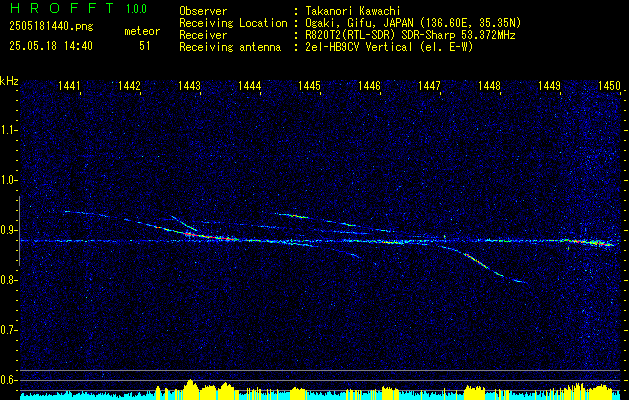Click the 0.9 kHz axis label
Viewport: 629px width, 400px height.
point(8,230)
